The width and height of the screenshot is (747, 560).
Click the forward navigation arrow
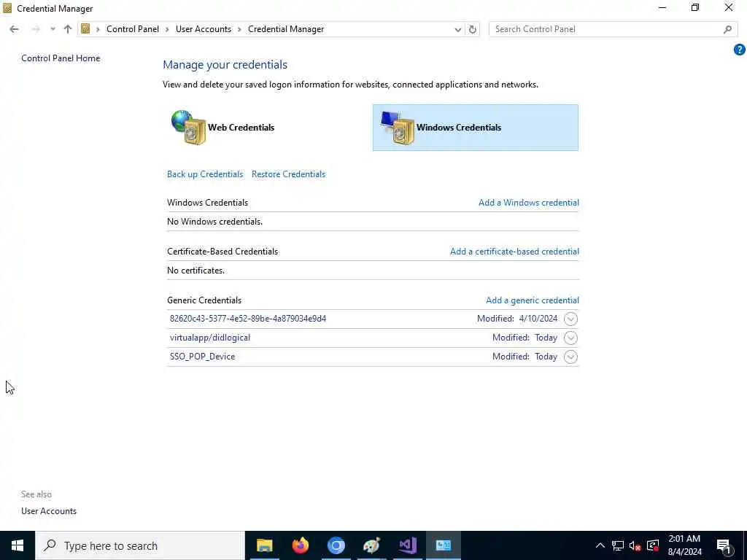point(36,29)
